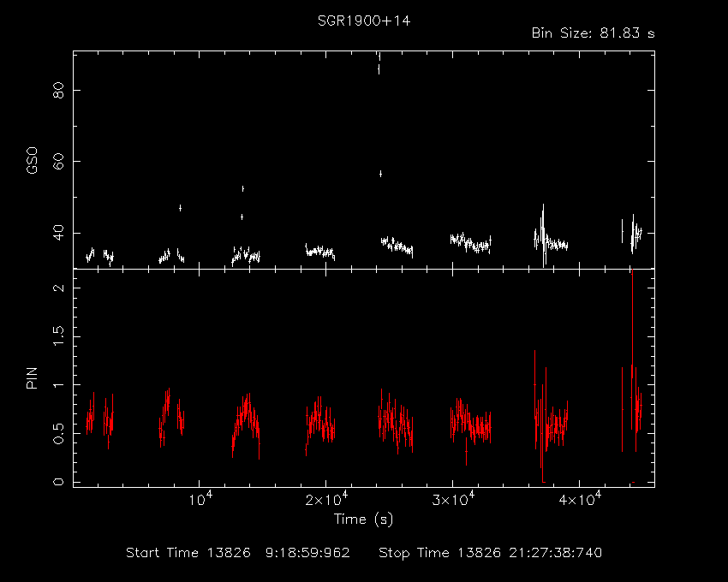This screenshot has height=582, width=728.
Task: Click the 60 tick label on GSO axis
Action: [58, 162]
